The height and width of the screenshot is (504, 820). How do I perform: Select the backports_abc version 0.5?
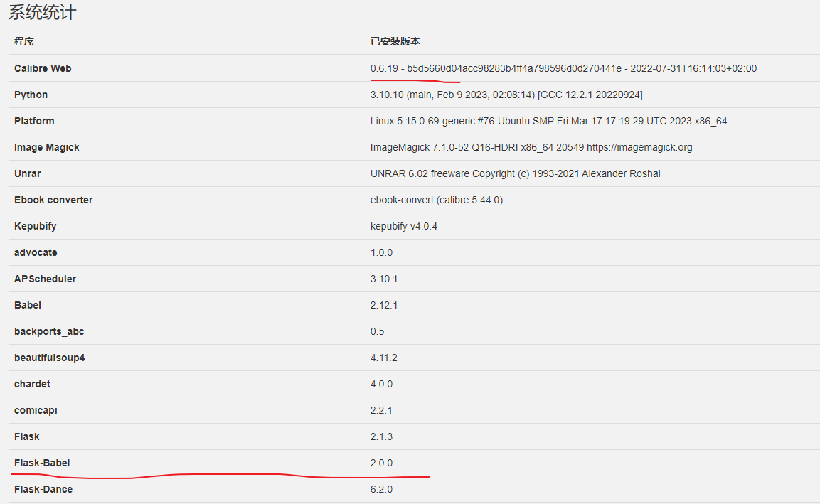[x=377, y=331]
